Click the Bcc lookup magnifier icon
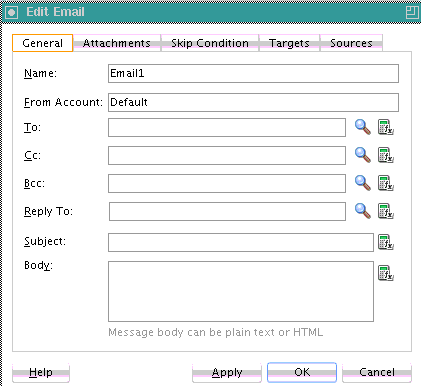 pyautogui.click(x=363, y=183)
